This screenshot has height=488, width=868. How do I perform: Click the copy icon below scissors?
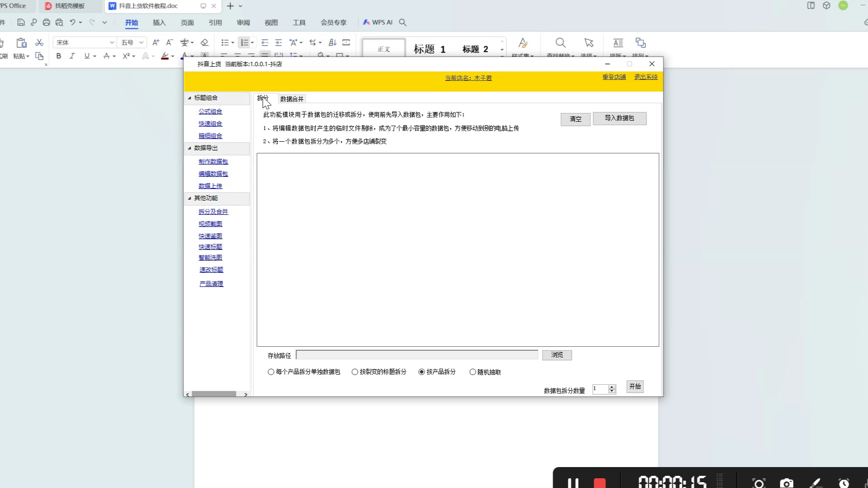(39, 56)
